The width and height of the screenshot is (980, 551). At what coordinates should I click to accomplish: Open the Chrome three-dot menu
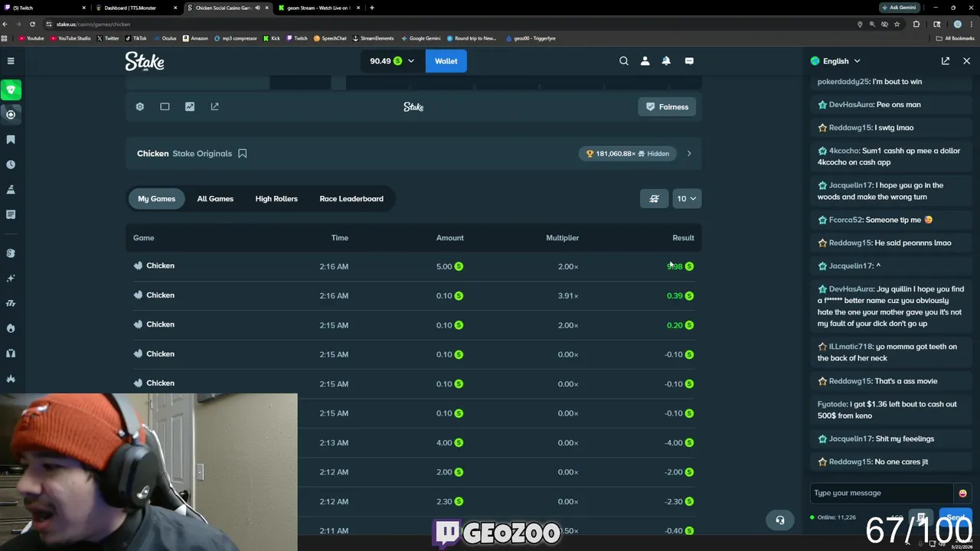point(971,24)
